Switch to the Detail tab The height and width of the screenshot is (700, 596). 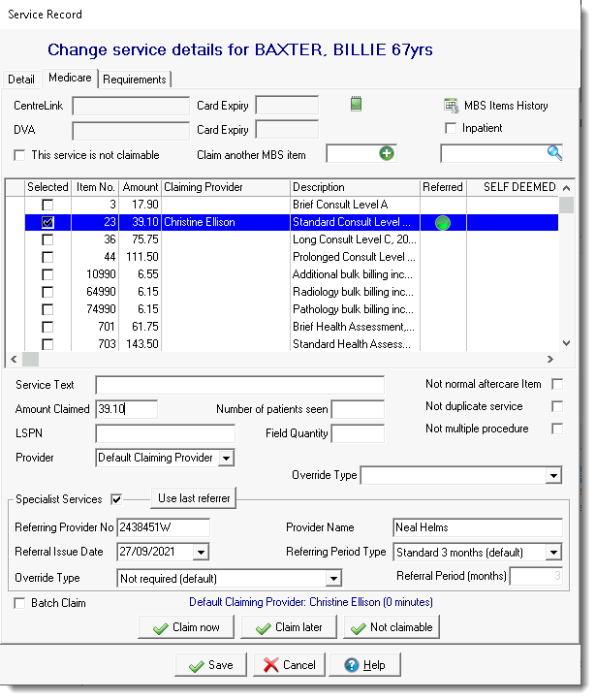coord(21,80)
